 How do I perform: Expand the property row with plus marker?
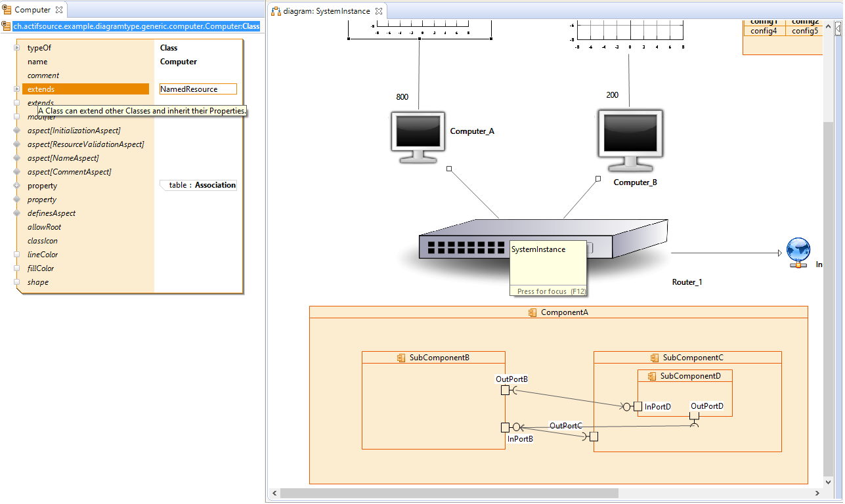[17, 186]
